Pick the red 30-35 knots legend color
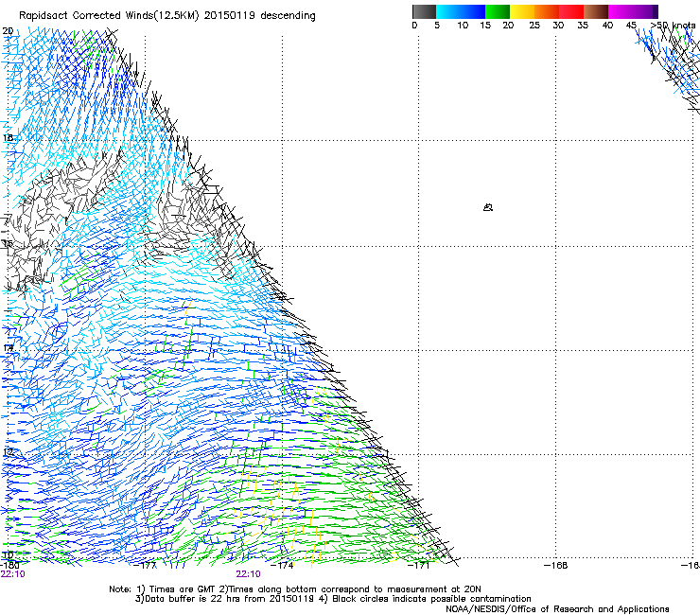The image size is (700, 615). (571, 11)
